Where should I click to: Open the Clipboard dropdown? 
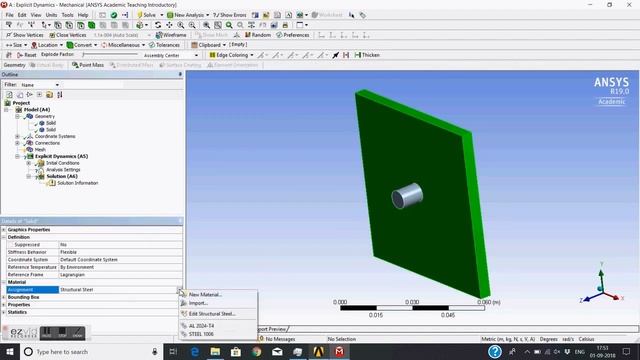coord(209,45)
